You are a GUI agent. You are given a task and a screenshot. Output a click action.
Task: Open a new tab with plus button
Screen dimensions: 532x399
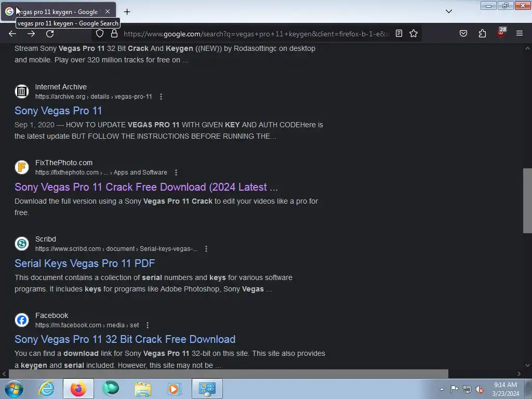tap(127, 12)
